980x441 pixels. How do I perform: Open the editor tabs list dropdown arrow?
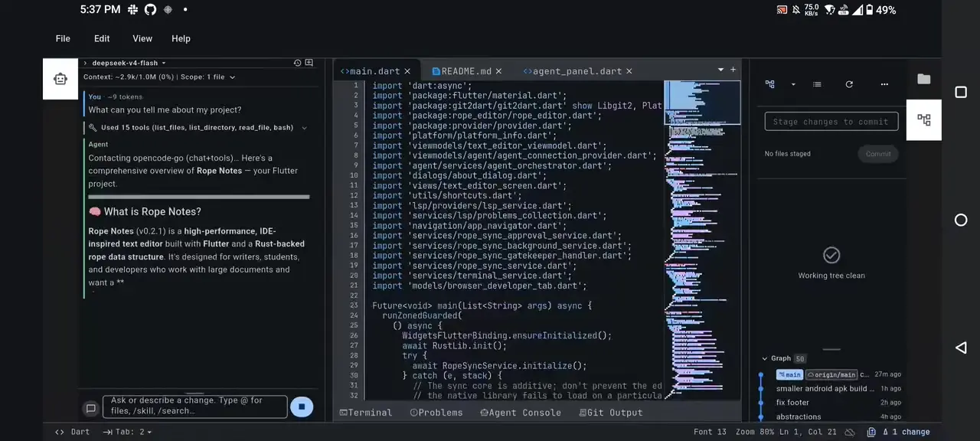pyautogui.click(x=720, y=70)
